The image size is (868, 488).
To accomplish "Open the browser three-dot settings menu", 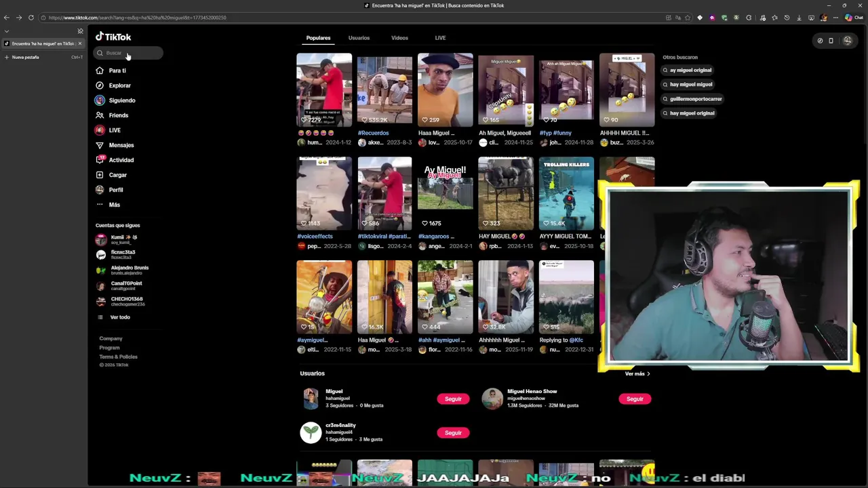I will pyautogui.click(x=835, y=18).
